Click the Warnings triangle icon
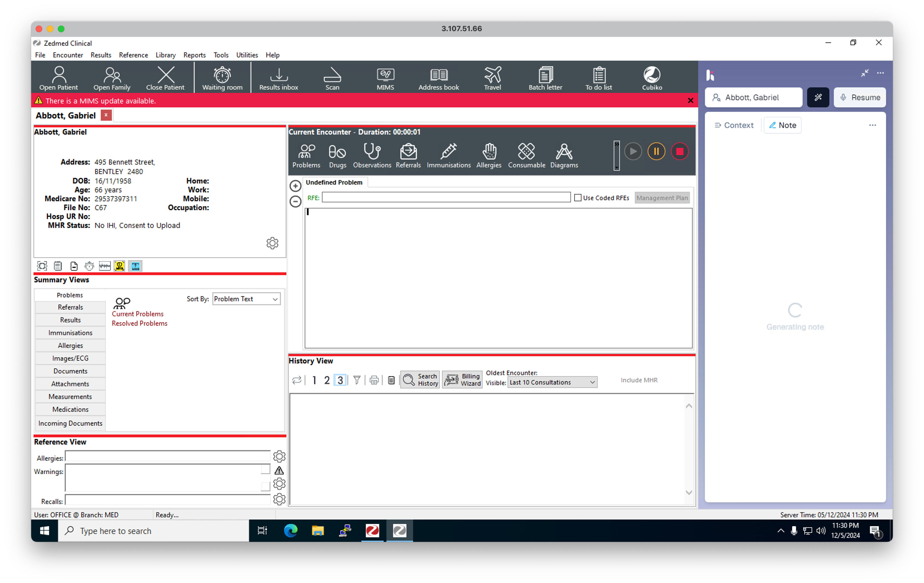The height and width of the screenshot is (583, 924). [279, 471]
